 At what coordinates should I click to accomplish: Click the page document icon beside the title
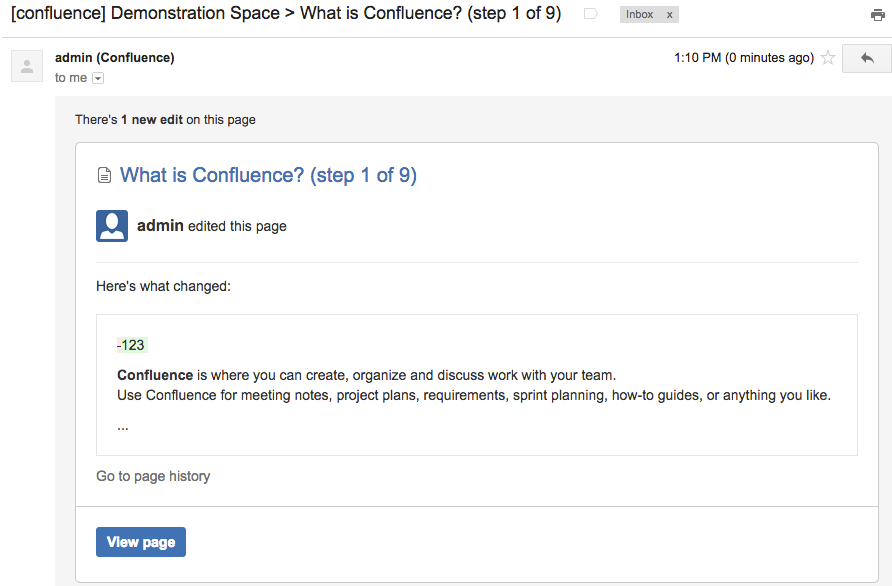(x=104, y=176)
